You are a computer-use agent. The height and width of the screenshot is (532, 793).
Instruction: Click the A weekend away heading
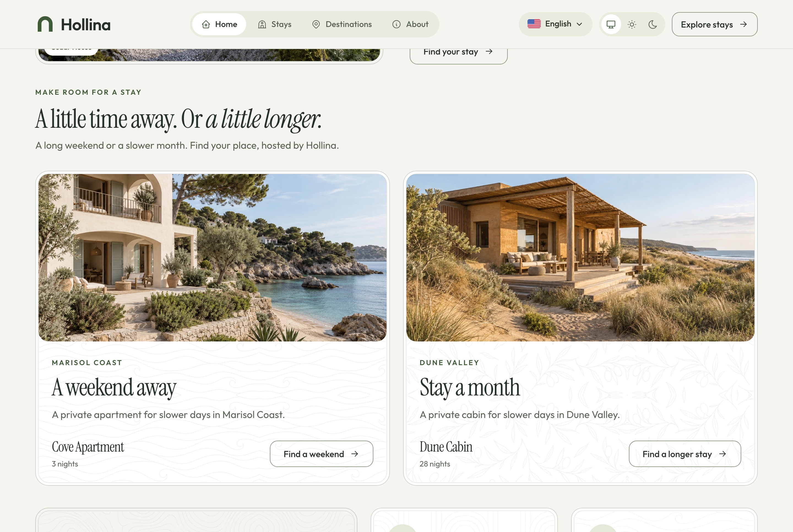pyautogui.click(x=114, y=387)
